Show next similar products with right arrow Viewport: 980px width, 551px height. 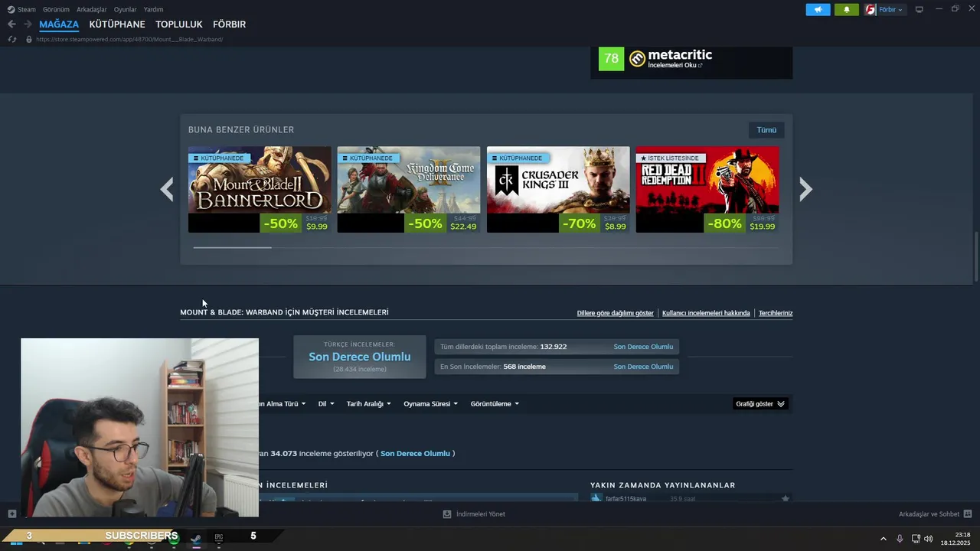pos(805,189)
